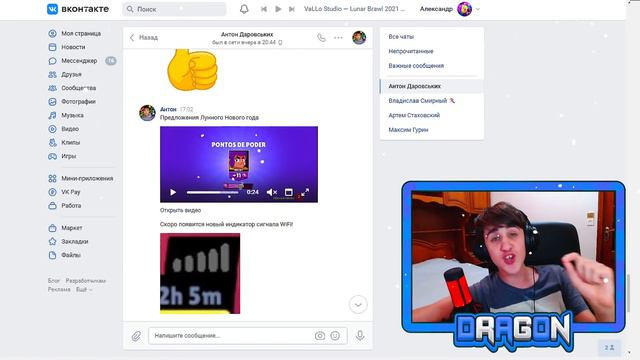The width and height of the screenshot is (640, 360).
Task: Open chat with Максим Гурин
Action: (431, 130)
